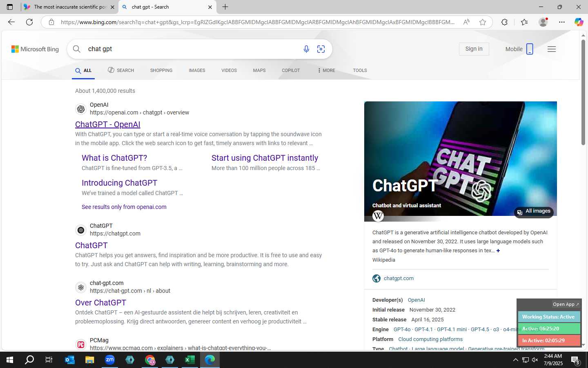Open Outlook from the taskbar
Image resolution: width=588 pixels, height=368 pixels.
click(70, 360)
